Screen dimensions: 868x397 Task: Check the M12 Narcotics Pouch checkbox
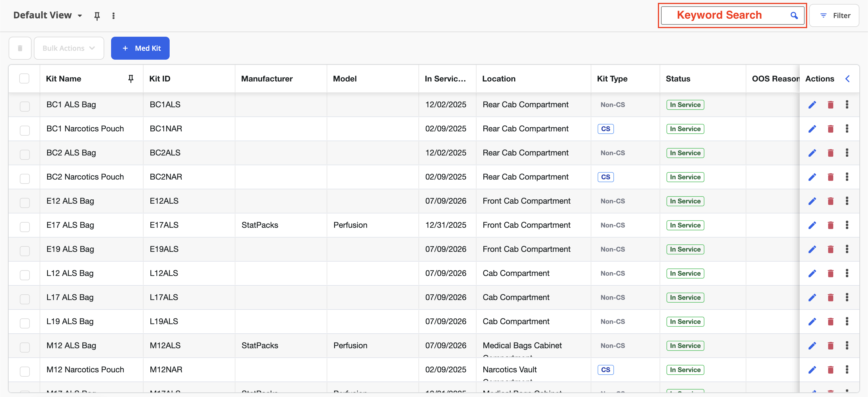tap(25, 371)
